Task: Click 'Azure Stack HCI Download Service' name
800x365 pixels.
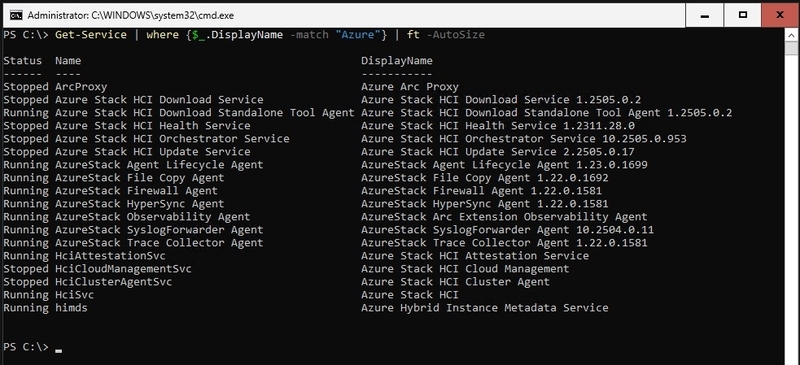Action: coord(159,100)
